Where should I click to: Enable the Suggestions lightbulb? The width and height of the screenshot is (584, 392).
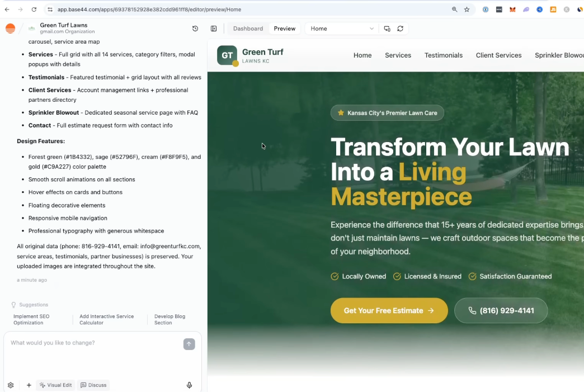tap(13, 304)
